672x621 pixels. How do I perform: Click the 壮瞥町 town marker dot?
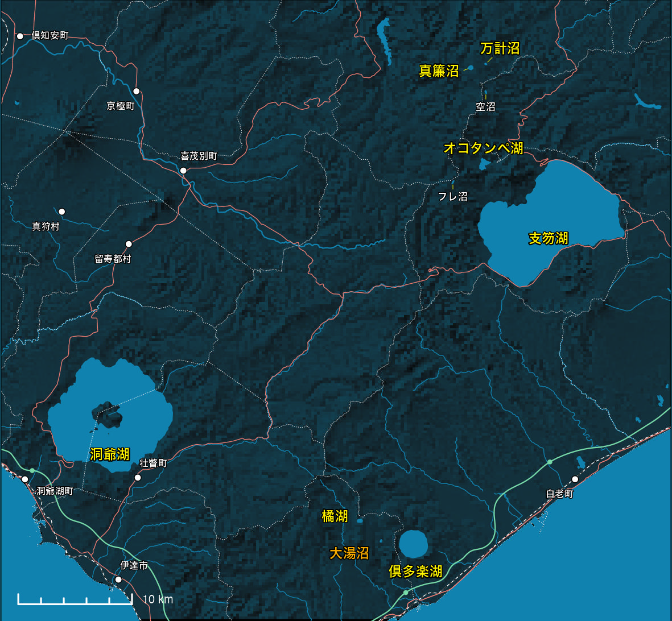(138, 478)
